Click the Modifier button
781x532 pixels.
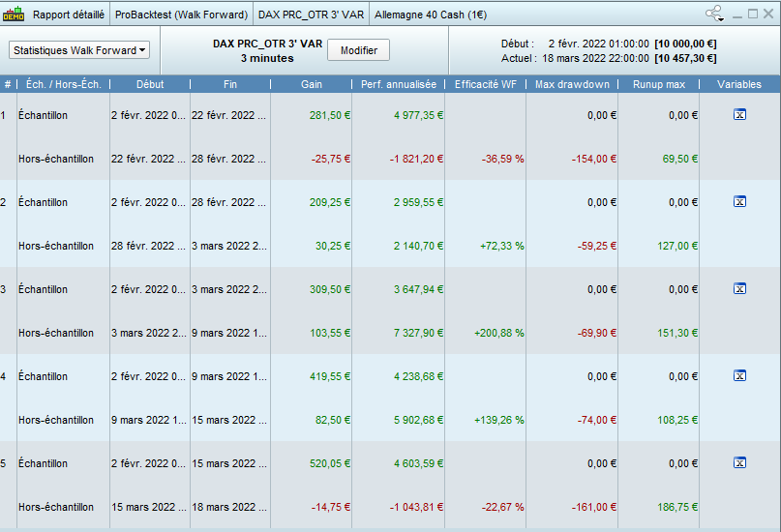tap(359, 50)
